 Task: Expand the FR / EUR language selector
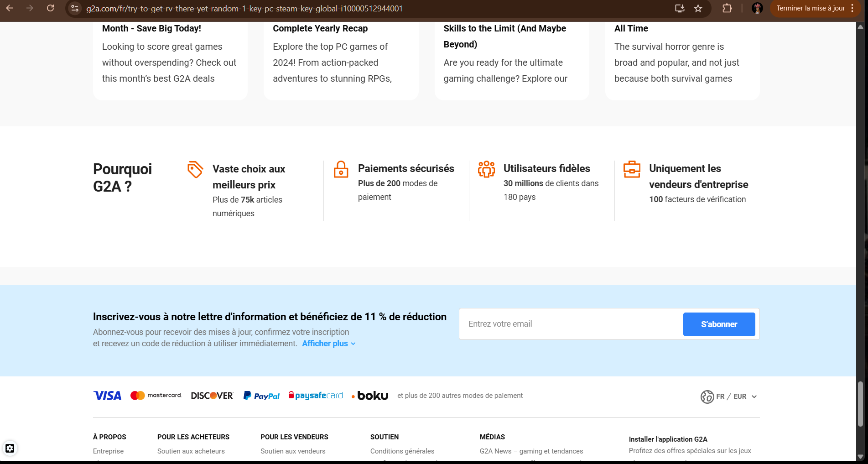[729, 396]
